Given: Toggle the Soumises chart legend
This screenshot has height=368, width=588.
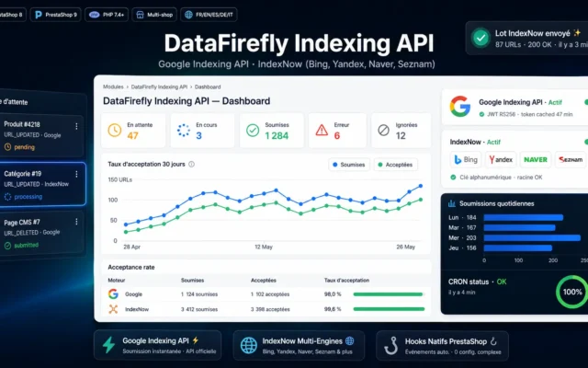Looking at the screenshot, I should (349, 165).
